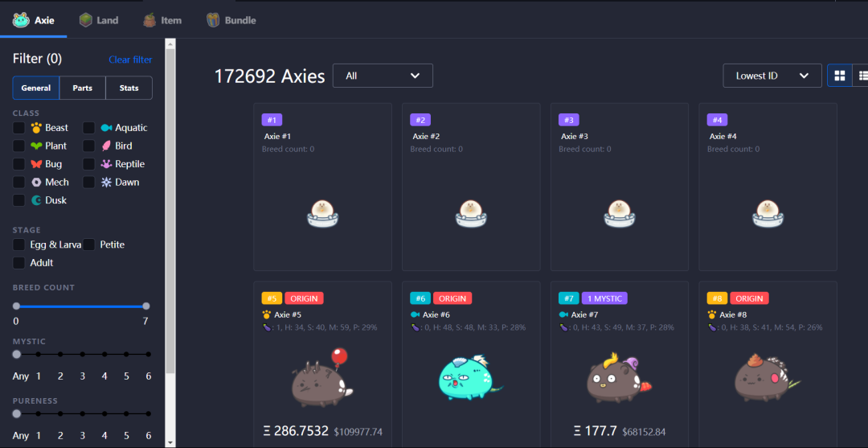Click the Clear filter link
Screen dimensions: 868x448
[x=130, y=60]
